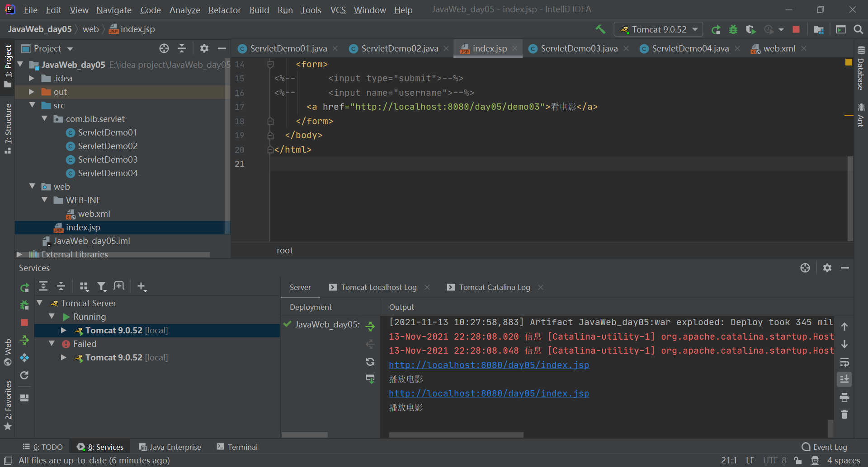
Task: Expand the running Tomcat 9.0.52 node
Action: (x=64, y=330)
